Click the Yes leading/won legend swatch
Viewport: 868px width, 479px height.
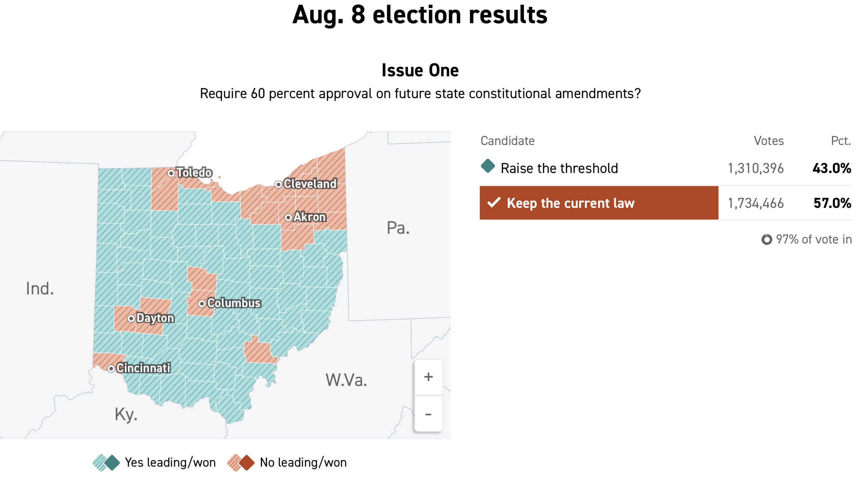pyautogui.click(x=106, y=463)
